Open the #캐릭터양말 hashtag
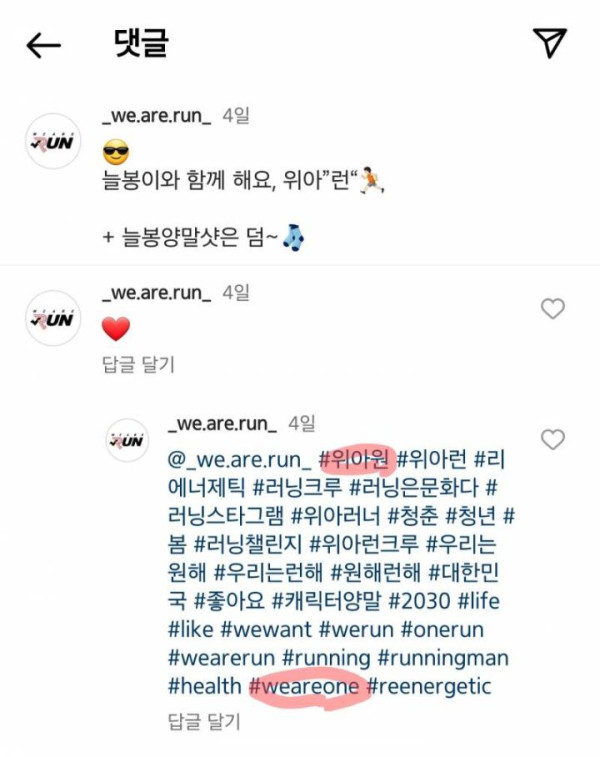The width and height of the screenshot is (600, 757). pos(327,601)
